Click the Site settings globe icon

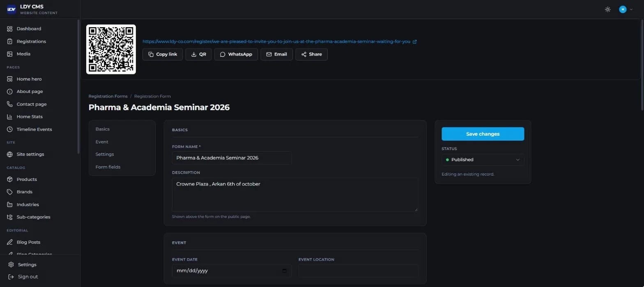[10, 155]
